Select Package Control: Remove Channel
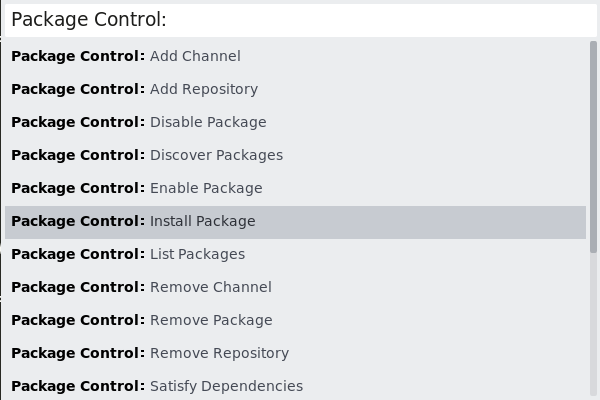Screen dimensions: 600x400 coord(210,287)
